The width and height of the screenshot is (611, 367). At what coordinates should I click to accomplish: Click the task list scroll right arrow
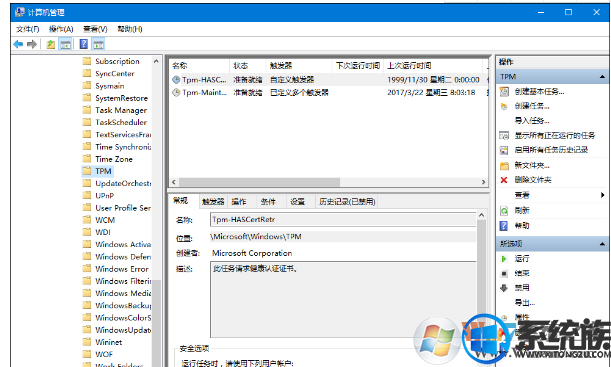483,182
